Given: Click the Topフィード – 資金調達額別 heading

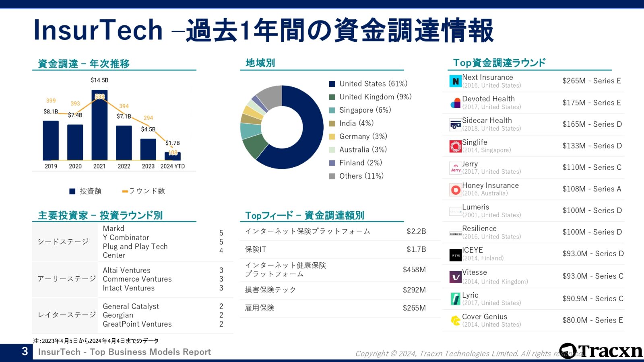Looking at the screenshot, I should click(305, 216).
